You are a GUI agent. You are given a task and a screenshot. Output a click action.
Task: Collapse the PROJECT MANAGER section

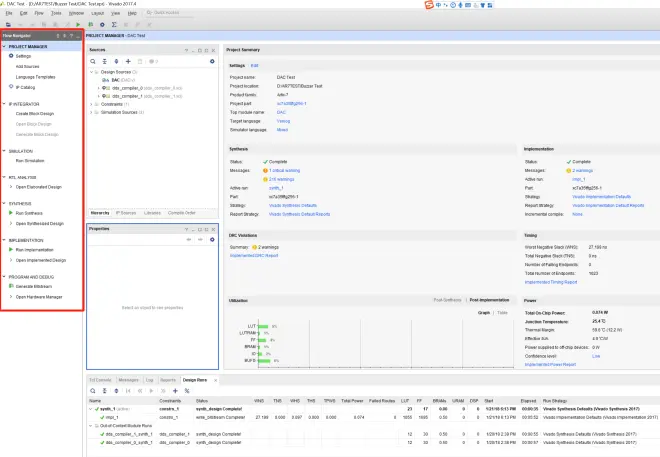click(x=4, y=46)
